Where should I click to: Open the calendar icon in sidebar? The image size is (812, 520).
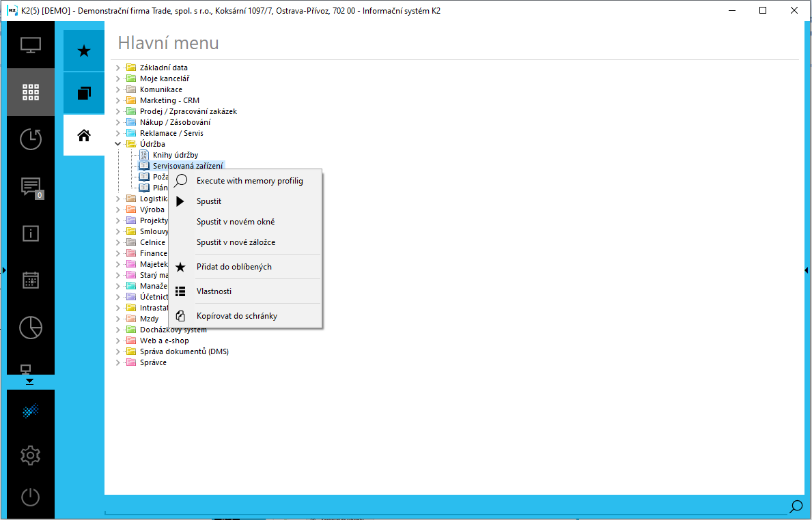(31, 280)
